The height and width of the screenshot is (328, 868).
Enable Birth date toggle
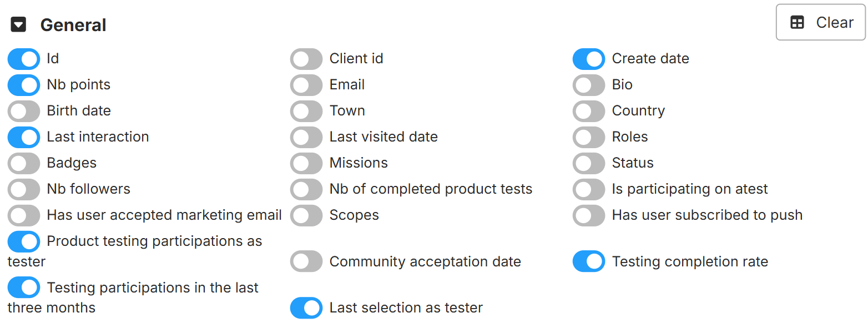coord(24,111)
